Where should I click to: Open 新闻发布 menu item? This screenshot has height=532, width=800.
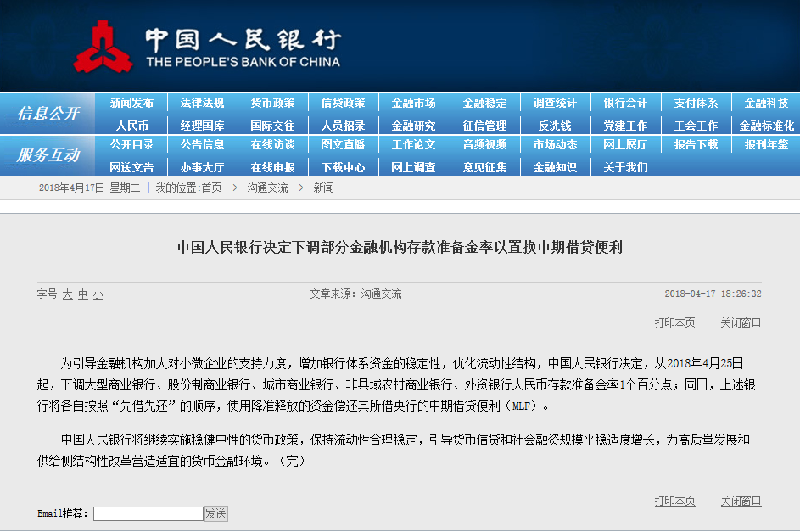click(x=131, y=103)
